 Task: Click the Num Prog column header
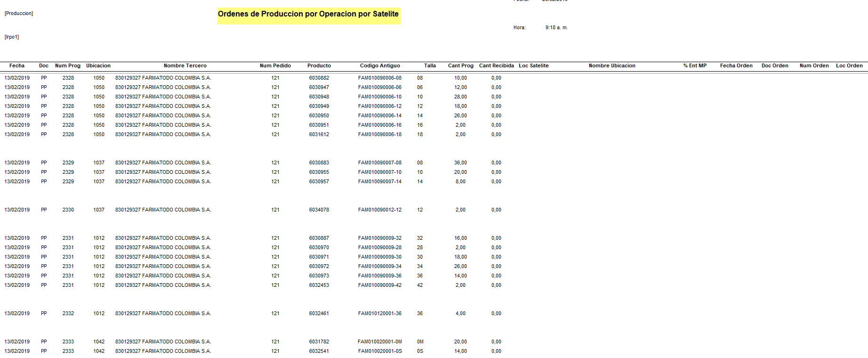pyautogui.click(x=68, y=65)
